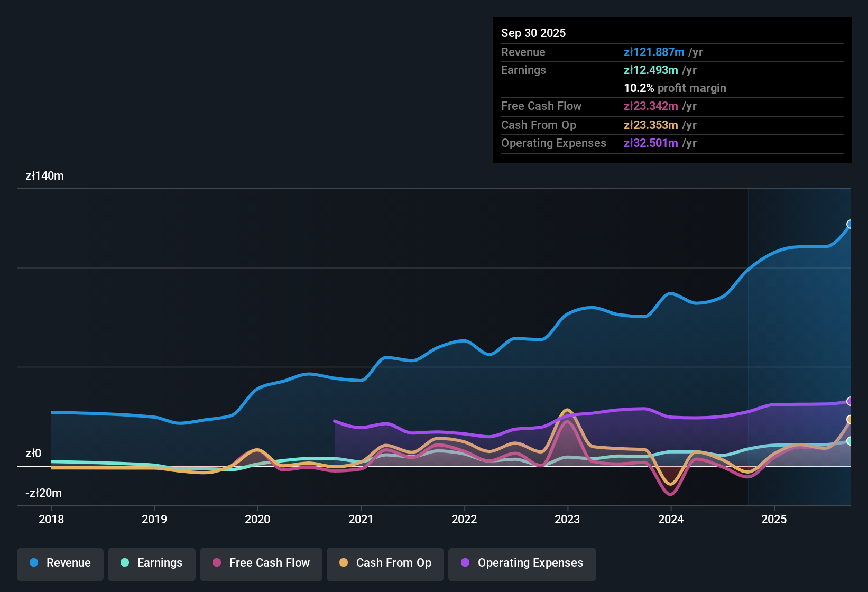
Task: Click the pink dot icon in the Free Cash Flow legend
Action: pos(216,563)
